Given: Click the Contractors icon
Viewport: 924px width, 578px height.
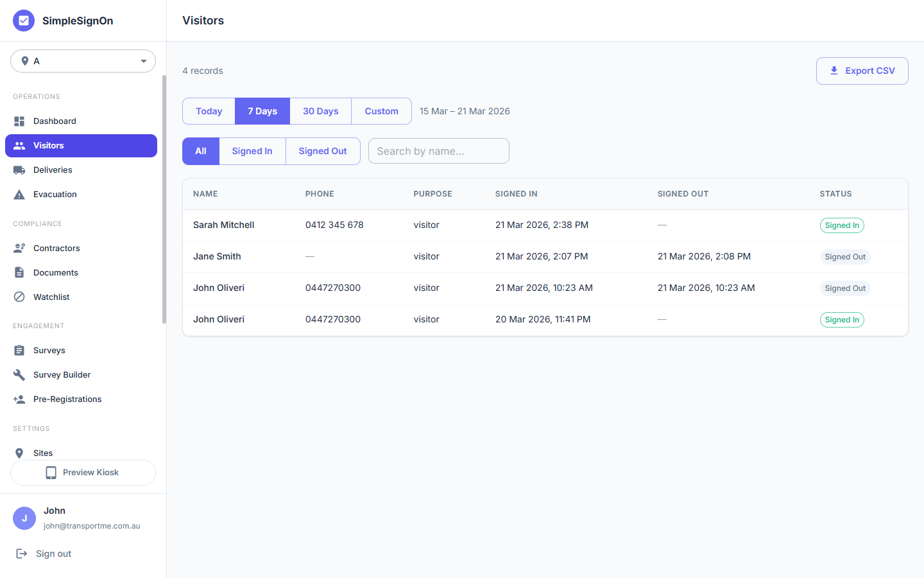Looking at the screenshot, I should [19, 249].
